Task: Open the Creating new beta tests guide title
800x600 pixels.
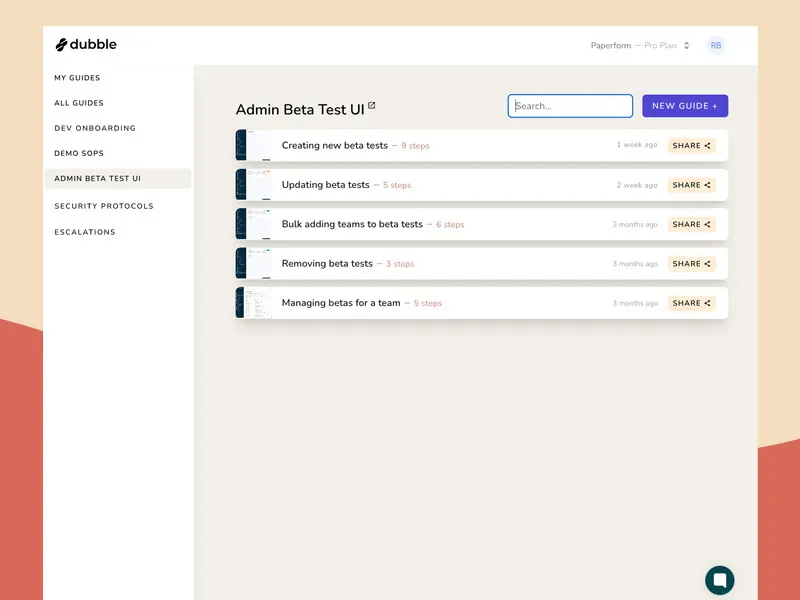Action: pos(335,145)
